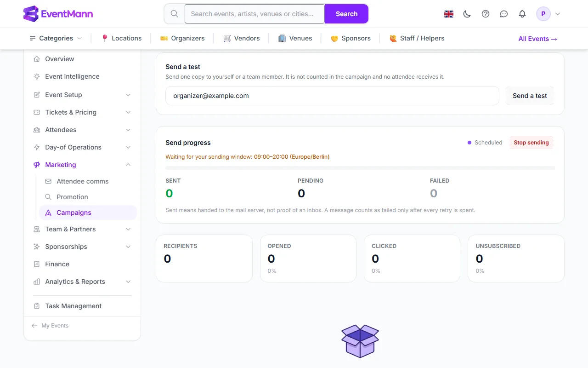Expand the profile menu chevron

pyautogui.click(x=558, y=14)
